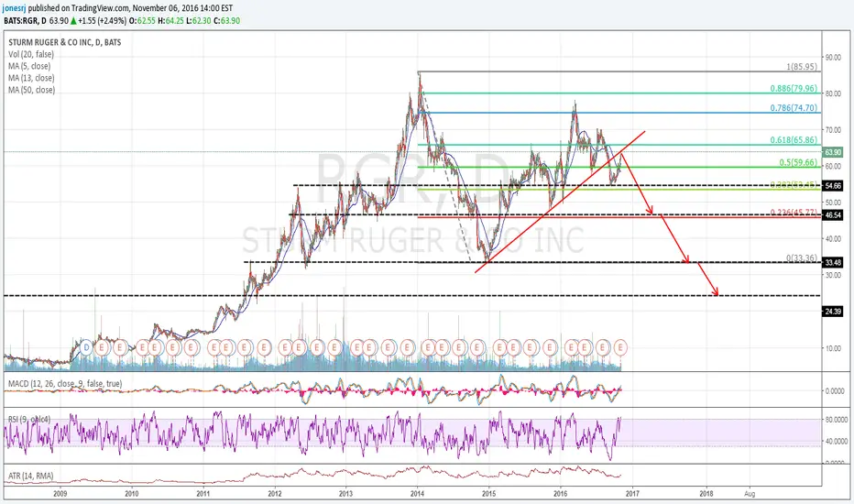Click the RSI (9, ohlc4) pane label
The height and width of the screenshot is (504, 854).
[29, 419]
